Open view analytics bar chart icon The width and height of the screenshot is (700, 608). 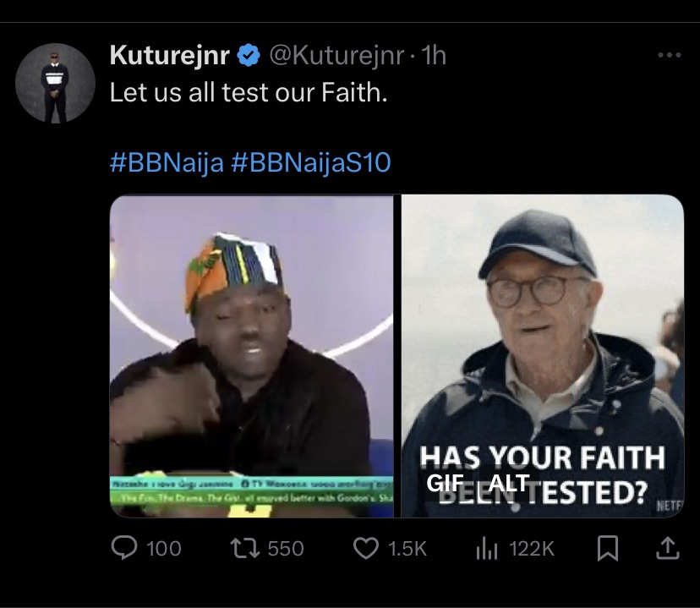[487, 549]
